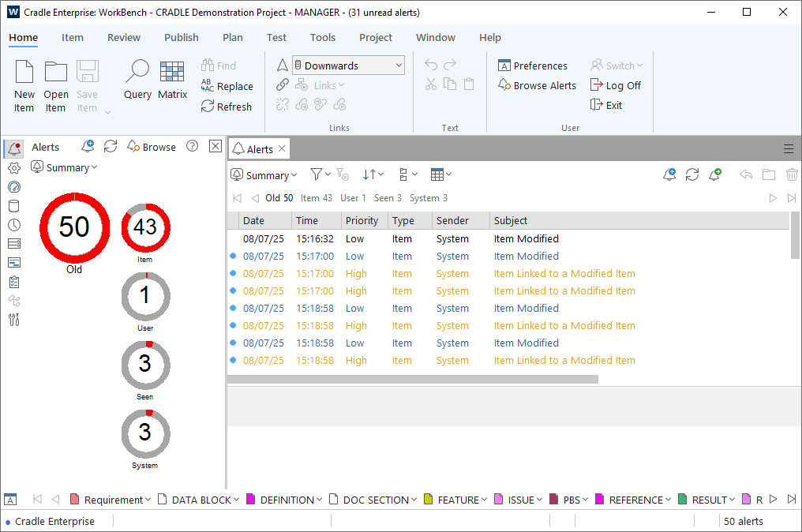Image resolution: width=802 pixels, height=532 pixels.
Task: Click the Open Item folder icon
Action: pyautogui.click(x=56, y=71)
